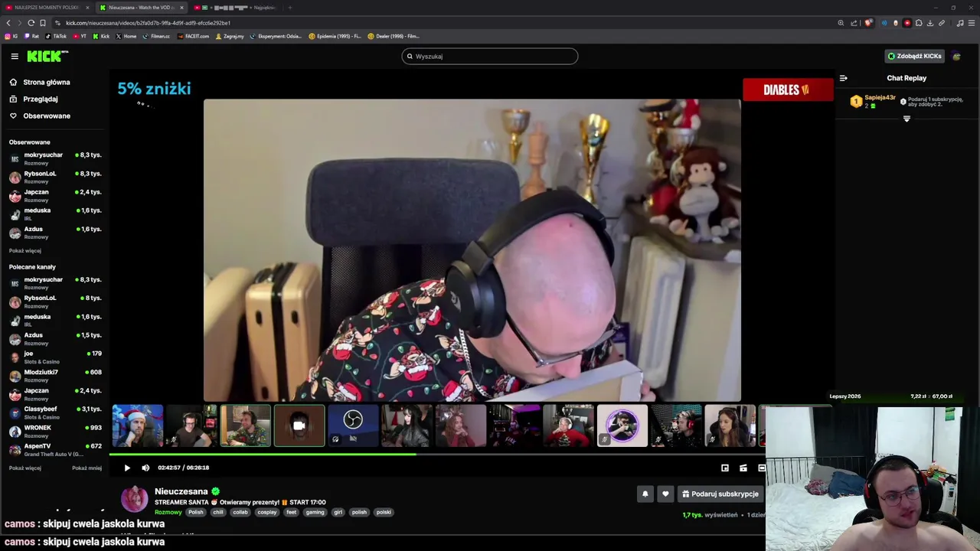Open joe channel in recommended list
This screenshot has height=551, width=980.
pyautogui.click(x=54, y=357)
